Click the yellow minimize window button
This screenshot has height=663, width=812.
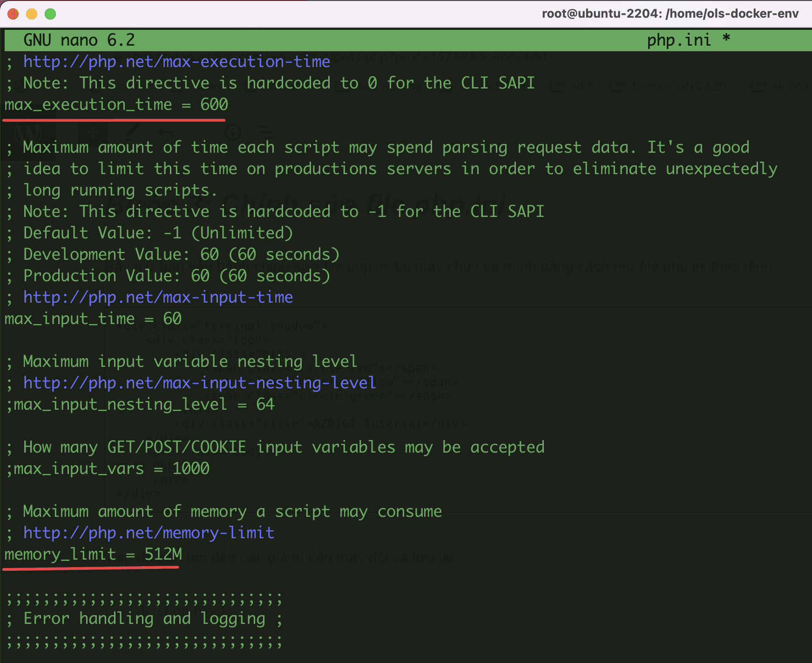pos(32,14)
